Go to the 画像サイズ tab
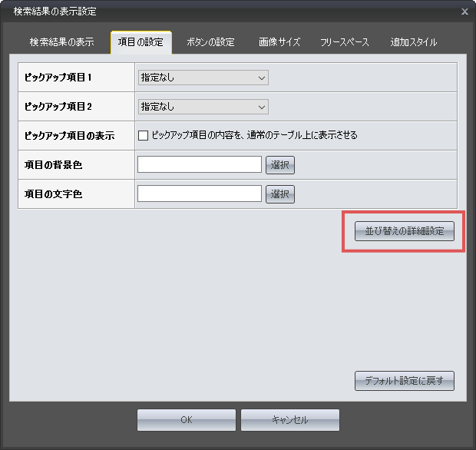 point(278,42)
